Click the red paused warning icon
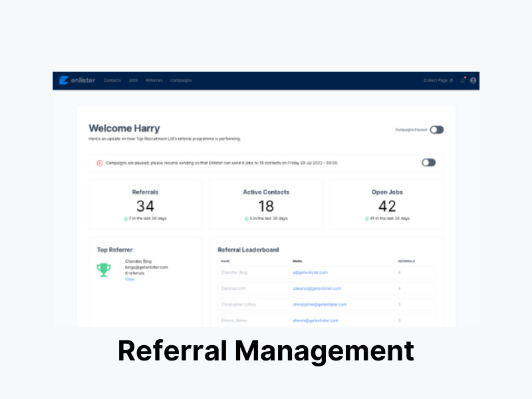Screen dimensions: 532x399 point(100,163)
